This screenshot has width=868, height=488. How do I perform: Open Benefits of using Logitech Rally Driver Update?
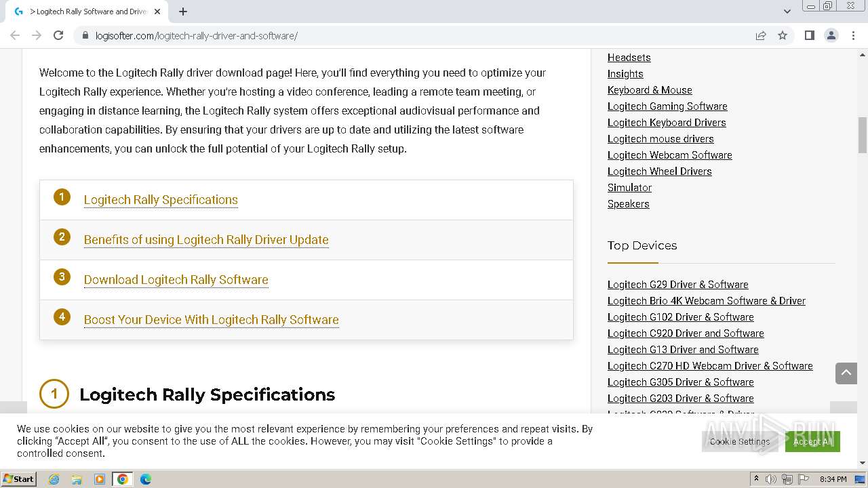pos(206,240)
